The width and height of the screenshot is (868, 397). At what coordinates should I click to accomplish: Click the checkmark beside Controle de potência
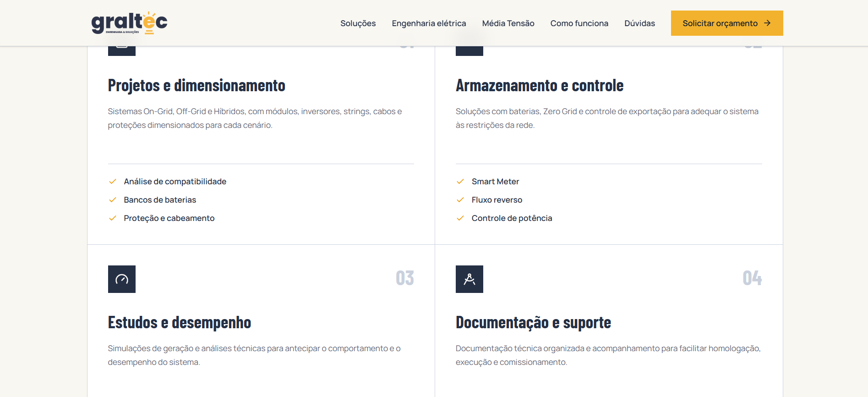pos(460,218)
